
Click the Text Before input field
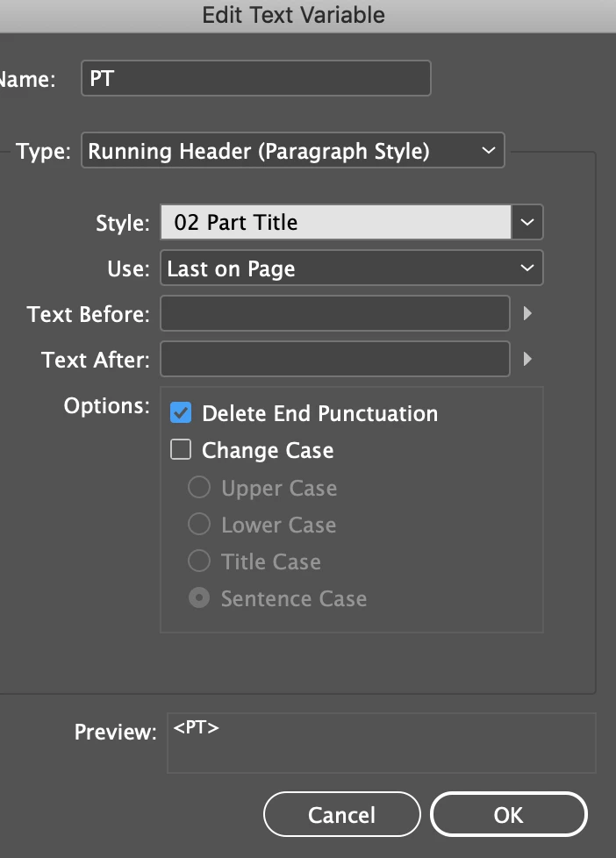coord(335,313)
